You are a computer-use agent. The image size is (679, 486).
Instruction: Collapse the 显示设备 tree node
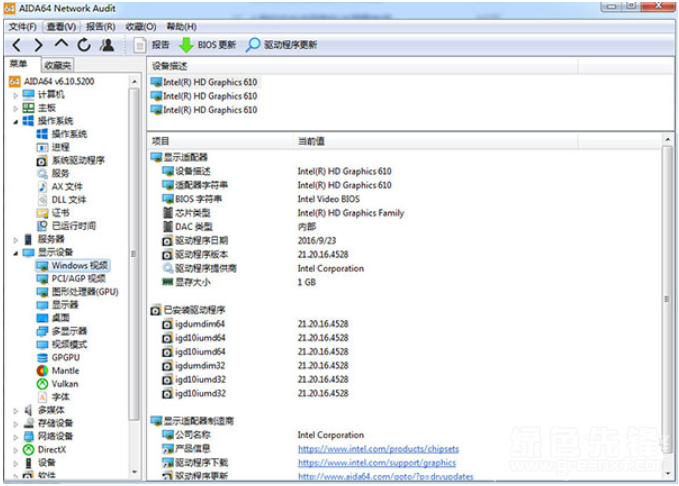pyautogui.click(x=16, y=253)
